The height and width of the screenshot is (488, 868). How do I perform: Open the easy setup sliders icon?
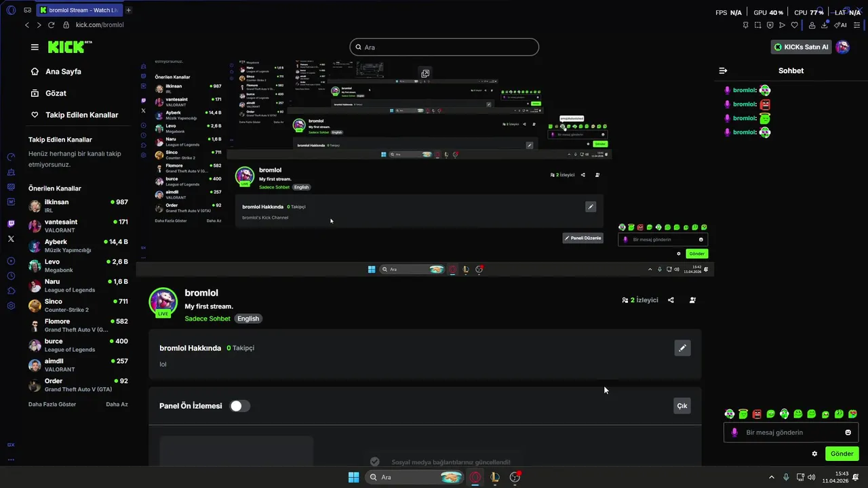pos(856,25)
